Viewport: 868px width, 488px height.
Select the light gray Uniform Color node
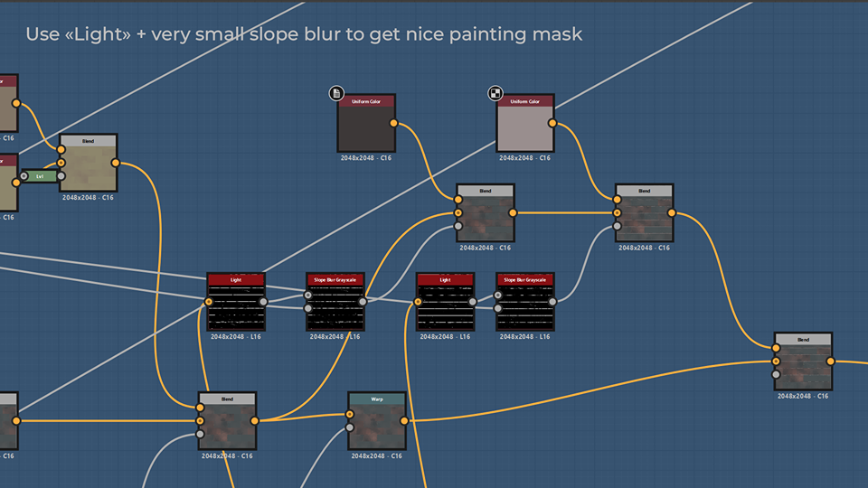click(x=524, y=124)
